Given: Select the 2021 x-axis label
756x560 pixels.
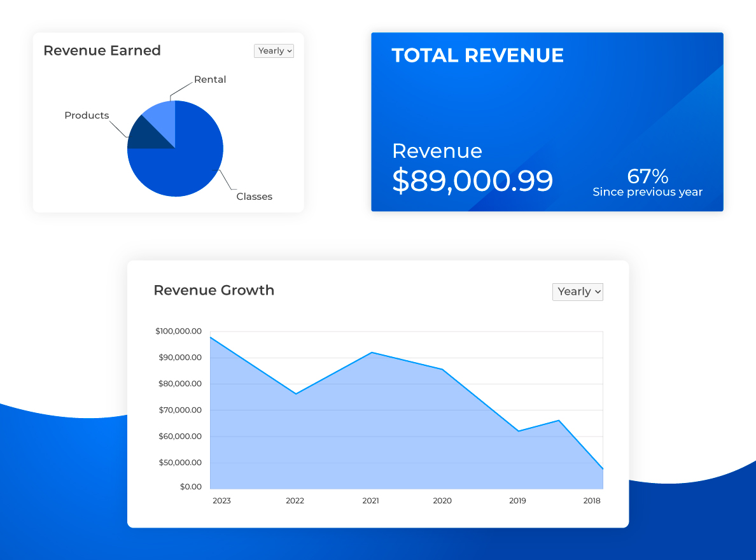Looking at the screenshot, I should pyautogui.click(x=370, y=501).
